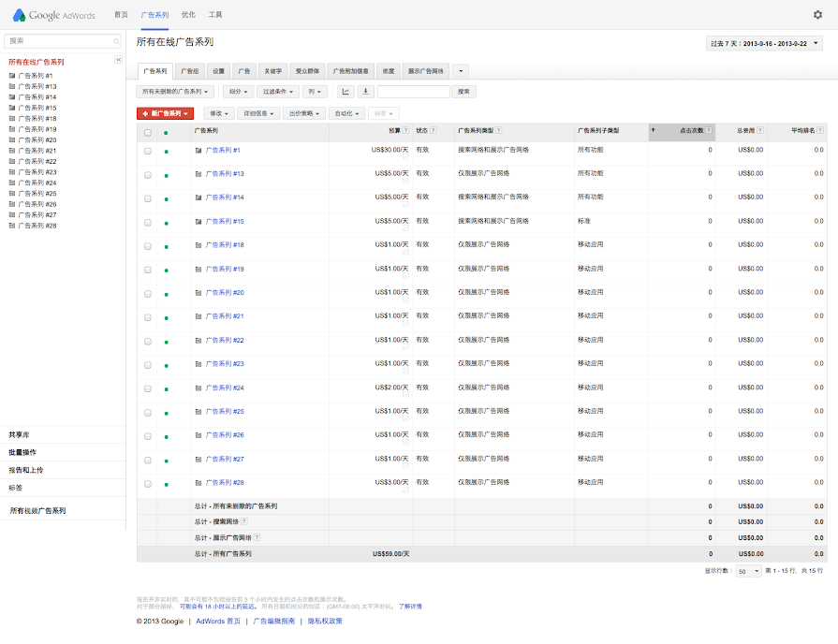Click budget chart icon under US$30.00/天
The width and height of the screenshot is (838, 644).
pyautogui.click(x=405, y=158)
